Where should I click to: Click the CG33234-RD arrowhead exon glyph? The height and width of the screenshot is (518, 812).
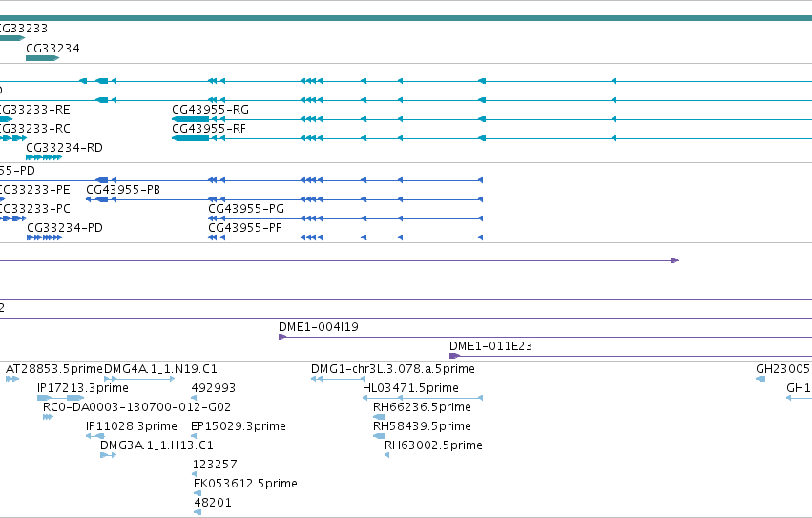click(x=44, y=157)
